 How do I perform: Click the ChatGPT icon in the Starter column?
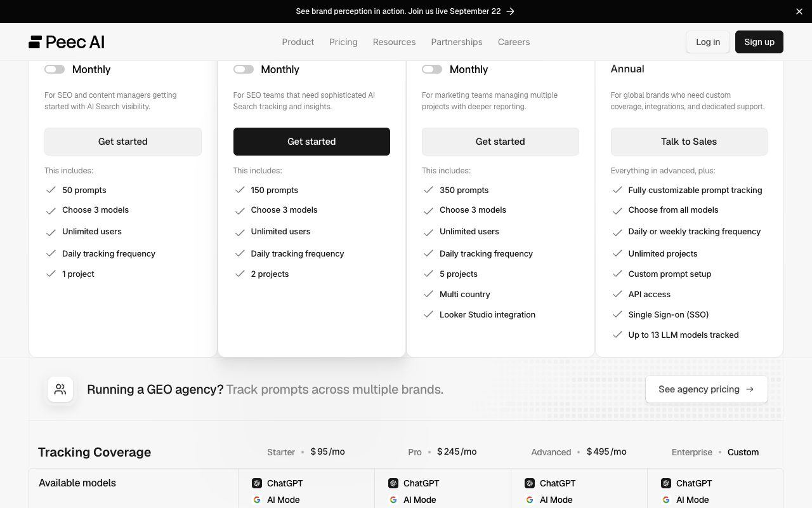click(x=257, y=483)
